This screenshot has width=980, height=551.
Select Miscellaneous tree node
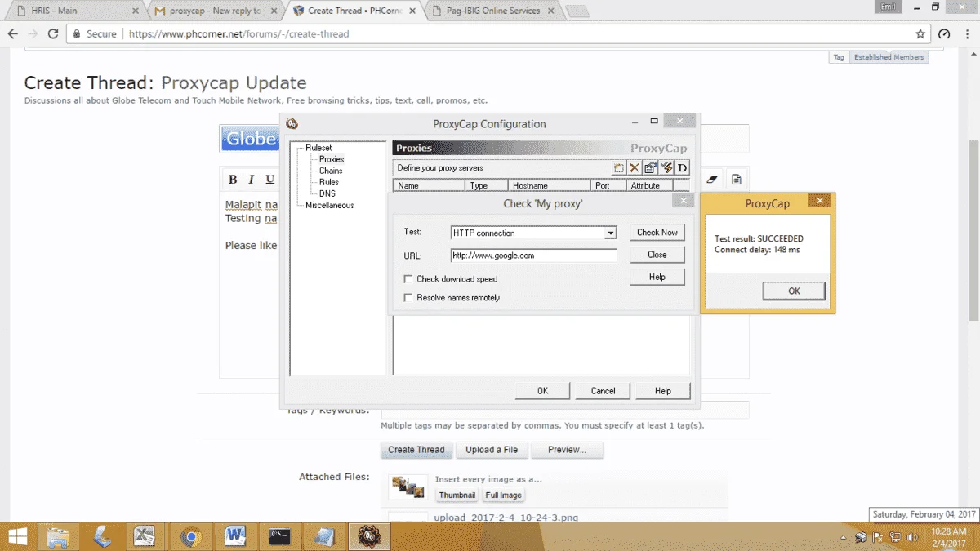(330, 205)
